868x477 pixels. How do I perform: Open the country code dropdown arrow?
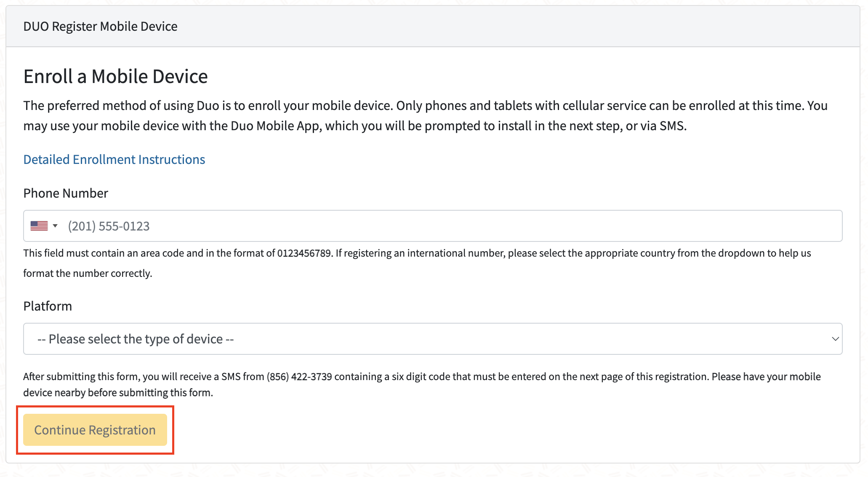tap(55, 226)
